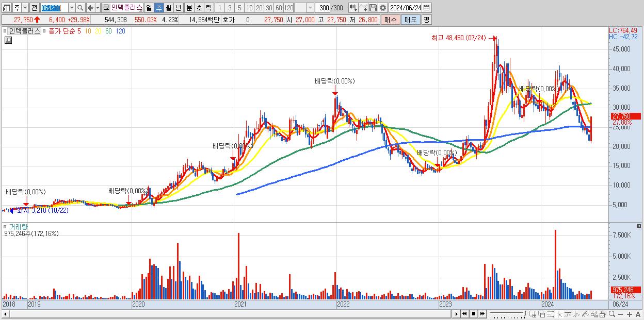Click the minus zoom-out icon at bottom
This screenshot has width=644, height=320.
621,314
